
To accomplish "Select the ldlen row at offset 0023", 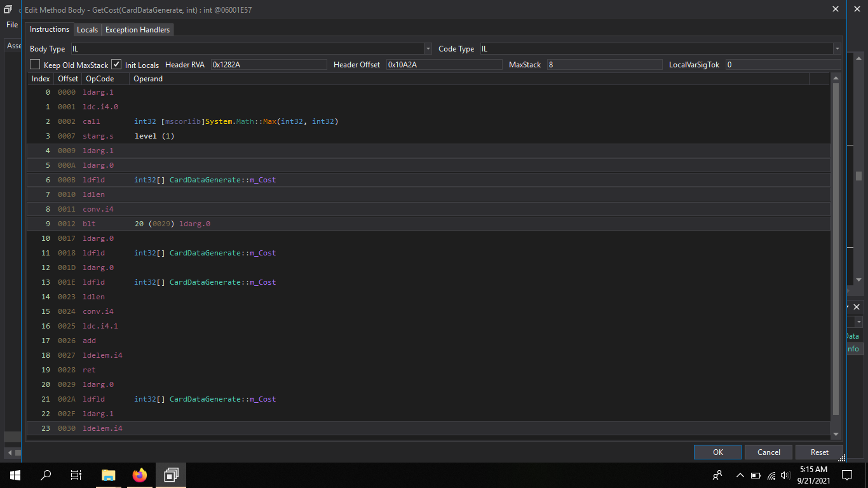I will pyautogui.click(x=428, y=297).
